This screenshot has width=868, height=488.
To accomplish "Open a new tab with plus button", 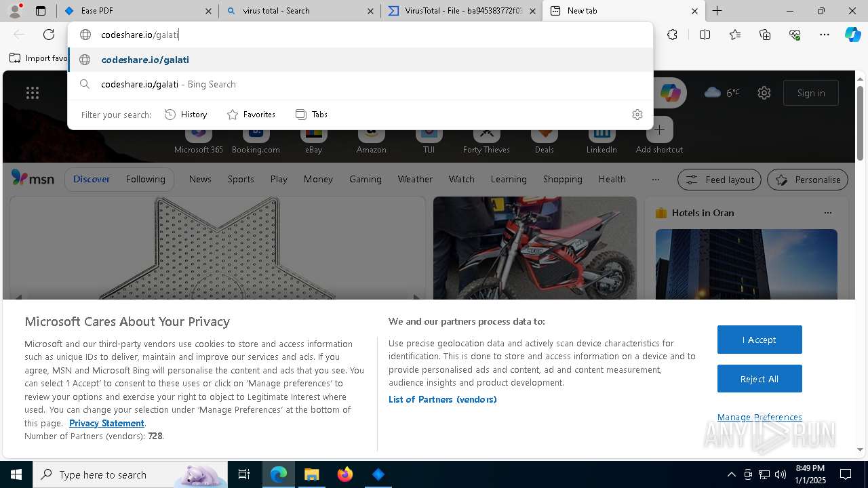I will coord(717,11).
